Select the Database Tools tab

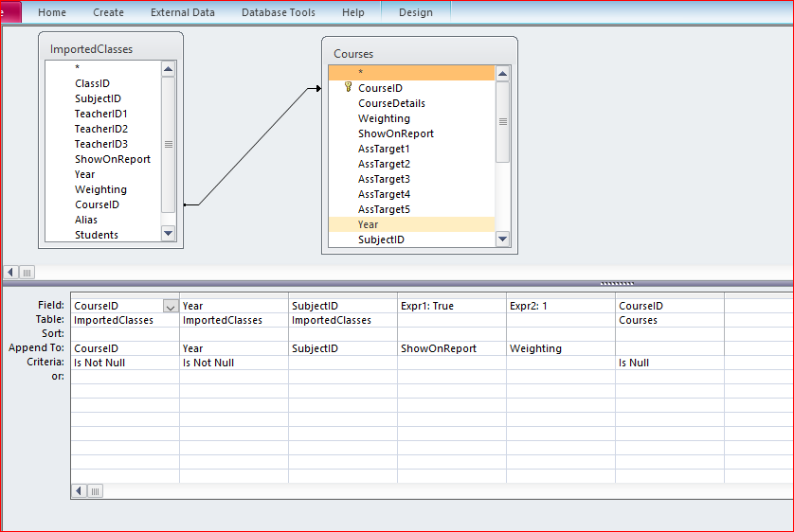(278, 12)
